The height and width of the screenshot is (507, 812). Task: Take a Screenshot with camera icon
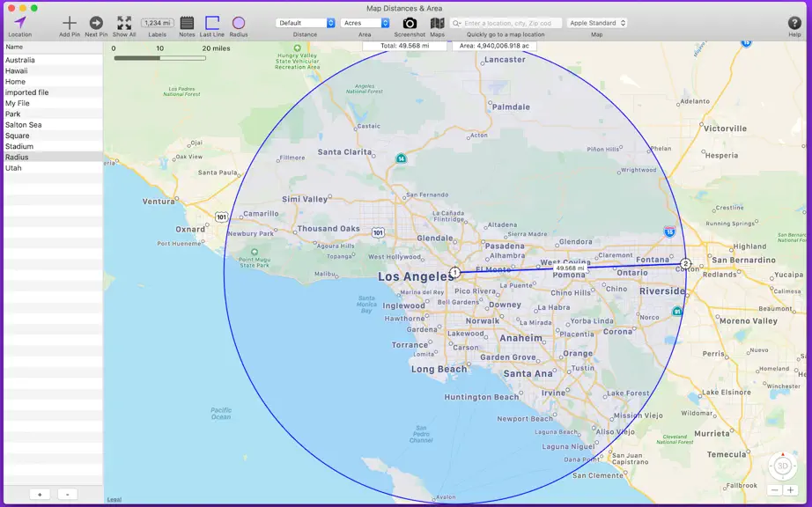coord(410,23)
